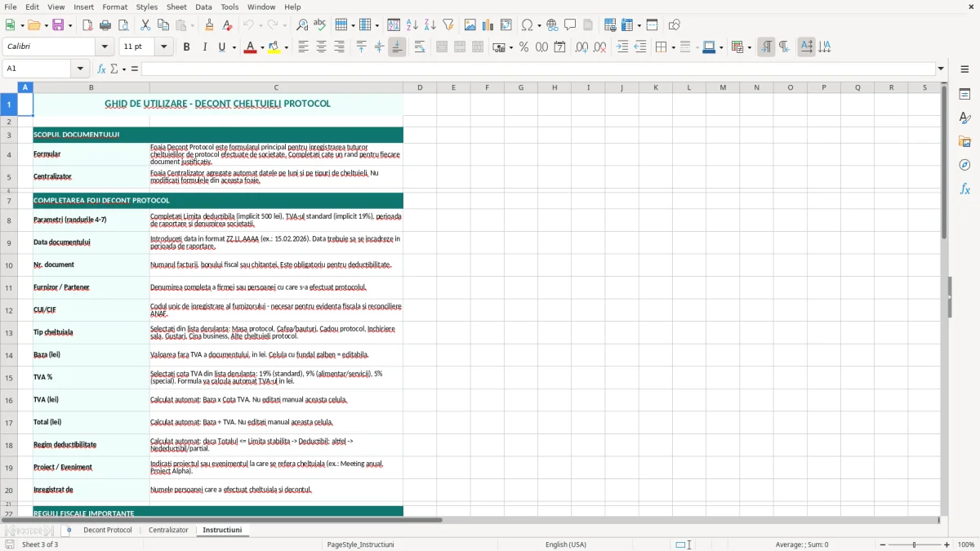Insert or edit Pivot Table icon
Screen dimensions: 980x551
point(506,25)
